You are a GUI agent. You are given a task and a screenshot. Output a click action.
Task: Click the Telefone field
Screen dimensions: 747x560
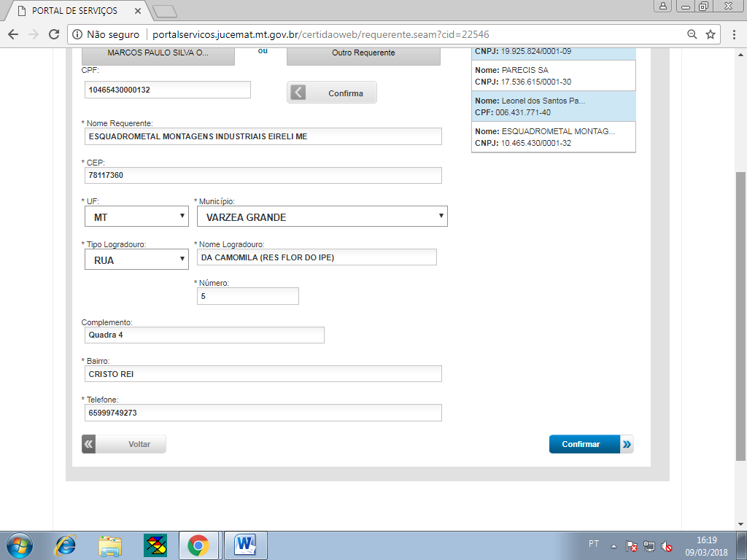(263, 413)
